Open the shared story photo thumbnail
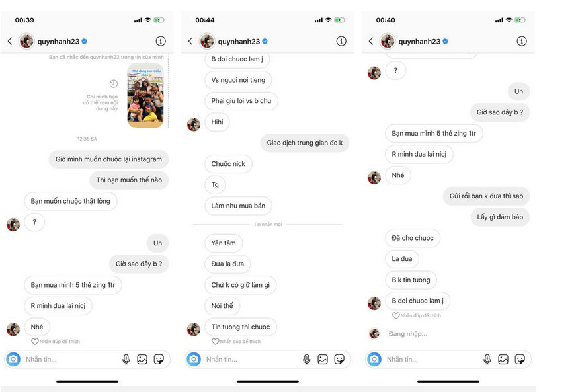This screenshot has width=576, height=392. [x=145, y=95]
